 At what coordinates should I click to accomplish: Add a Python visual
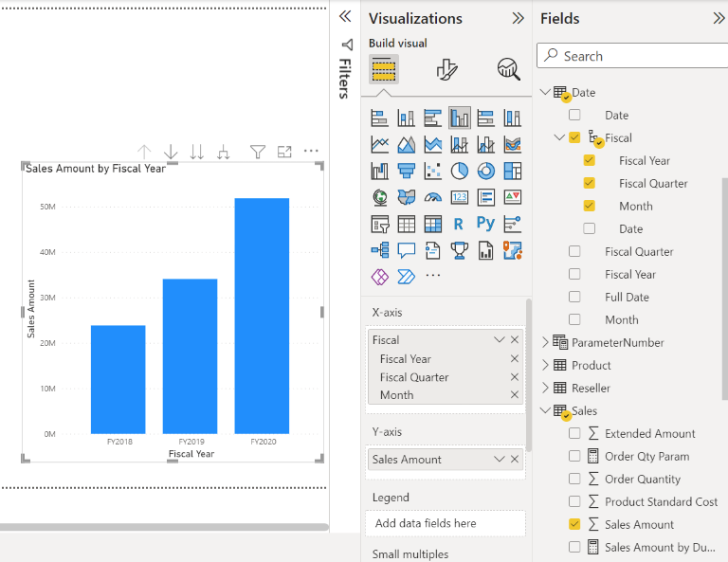point(486,224)
